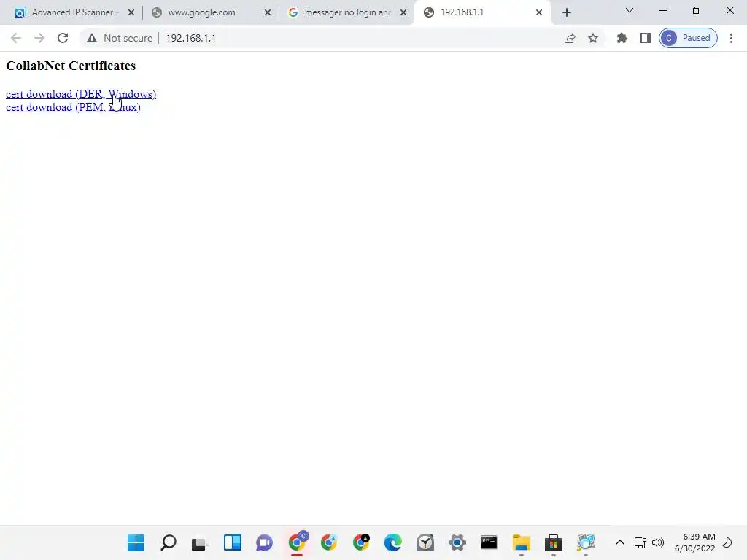
Task: Click the address bar URL 192.168.1.1
Action: tap(190, 38)
